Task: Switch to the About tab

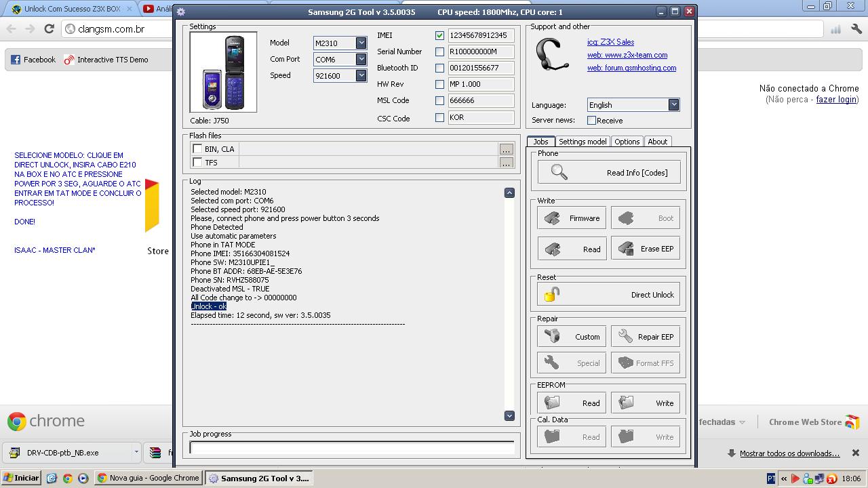Action: 657,142
